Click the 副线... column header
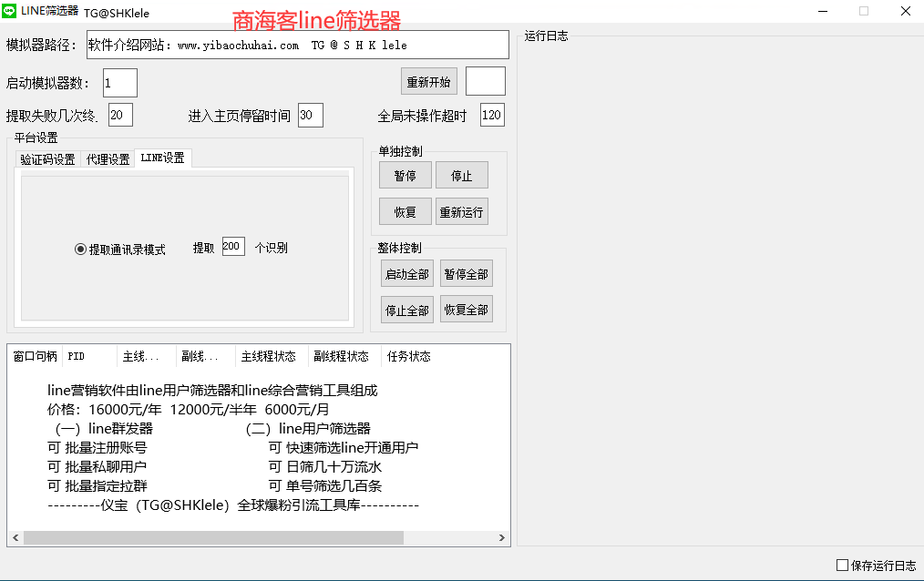924x581 pixels. coord(206,356)
